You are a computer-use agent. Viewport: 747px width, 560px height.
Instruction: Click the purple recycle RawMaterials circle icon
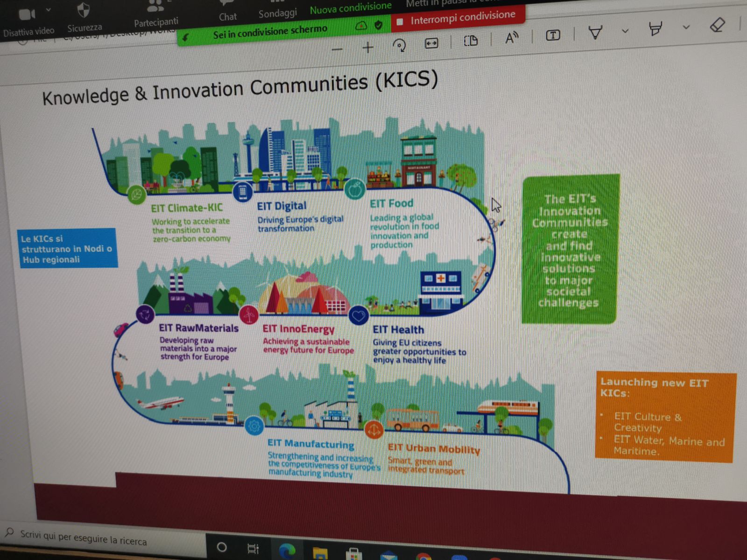coord(145,314)
